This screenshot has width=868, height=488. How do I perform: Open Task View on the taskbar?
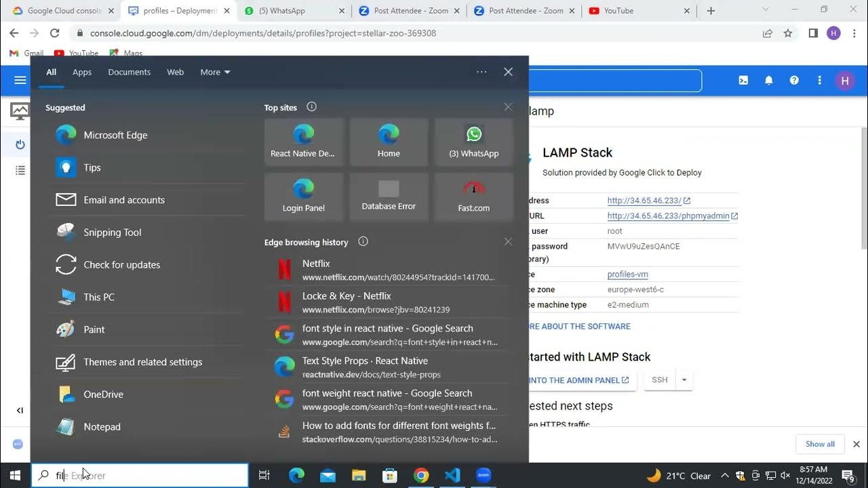point(264,476)
